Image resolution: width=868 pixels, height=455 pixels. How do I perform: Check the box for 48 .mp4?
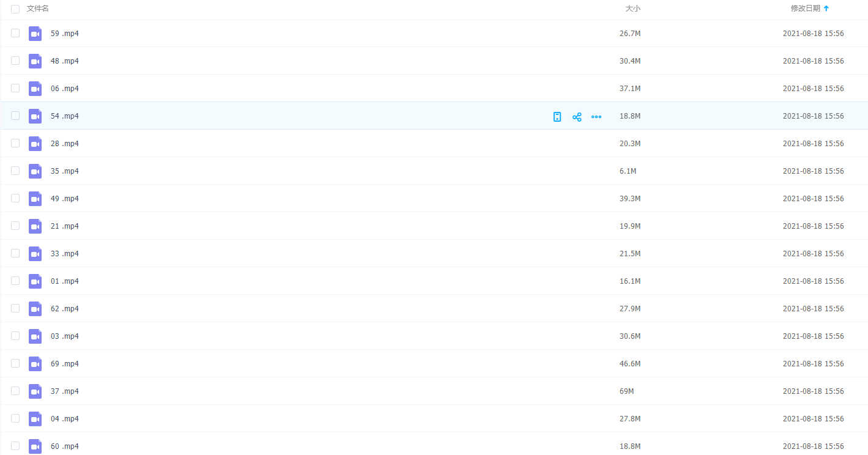[15, 61]
